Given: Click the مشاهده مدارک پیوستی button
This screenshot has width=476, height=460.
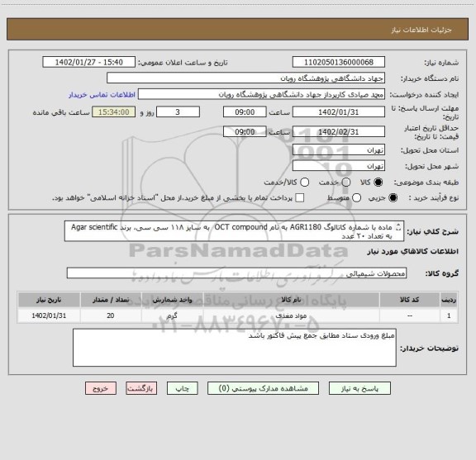Looking at the screenshot, I should pos(263,388).
